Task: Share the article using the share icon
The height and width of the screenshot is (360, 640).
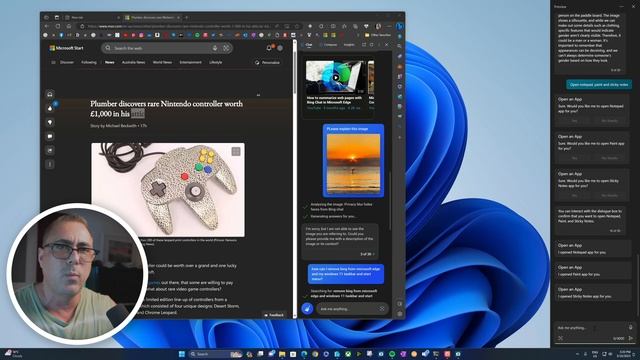Action: coord(50,150)
